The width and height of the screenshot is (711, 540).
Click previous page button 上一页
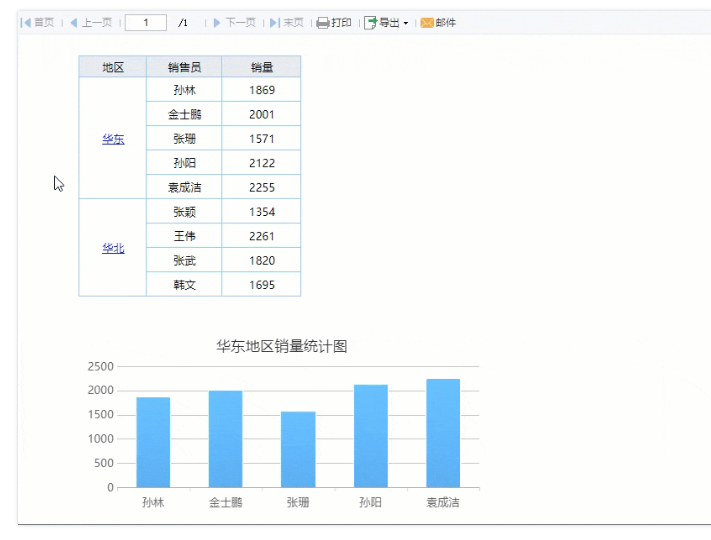92,23
